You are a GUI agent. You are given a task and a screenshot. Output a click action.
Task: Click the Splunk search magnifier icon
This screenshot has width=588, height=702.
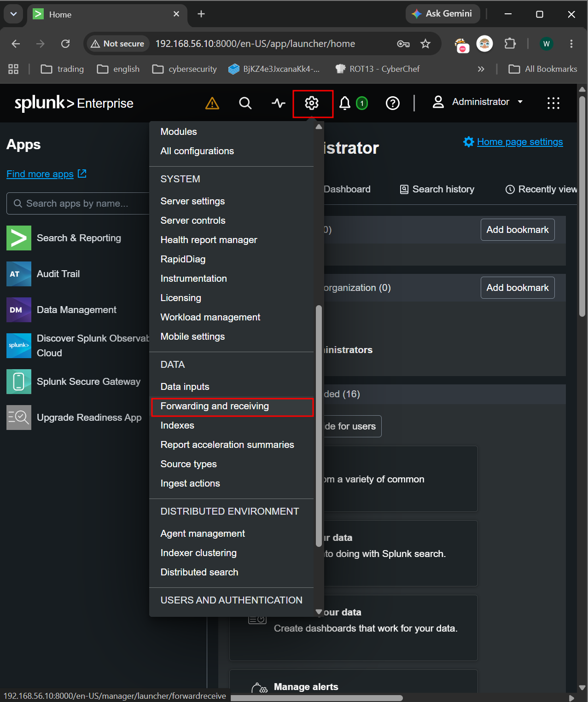point(245,103)
